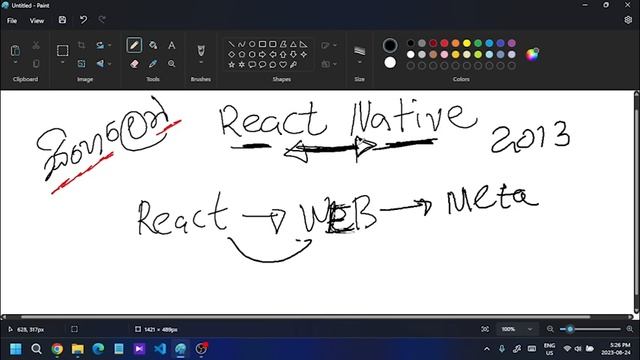Click the zoom slider handle
Image resolution: width=640 pixels, height=360 pixels.
point(570,329)
